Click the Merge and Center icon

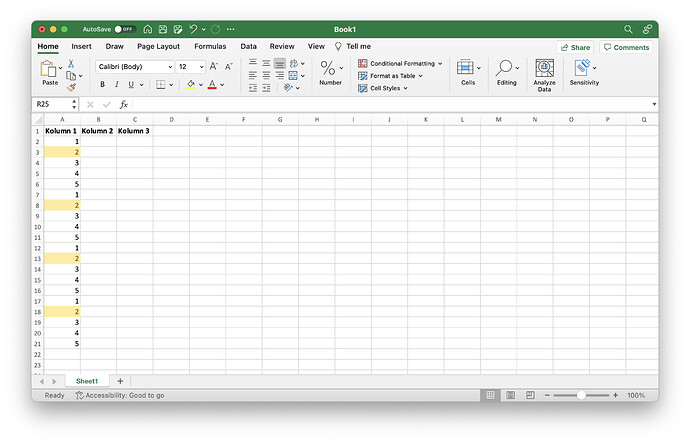tap(293, 75)
